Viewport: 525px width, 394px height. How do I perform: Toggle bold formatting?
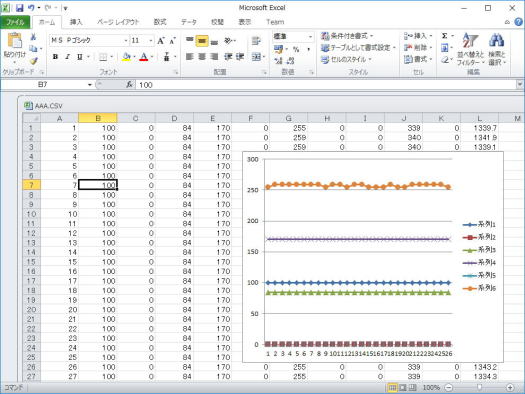click(x=56, y=57)
